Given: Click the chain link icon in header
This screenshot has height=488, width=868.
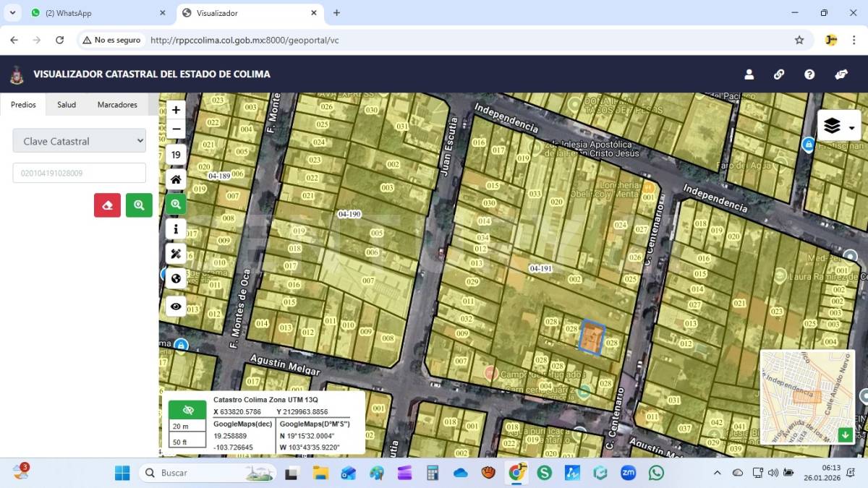Looking at the screenshot, I should tap(779, 74).
